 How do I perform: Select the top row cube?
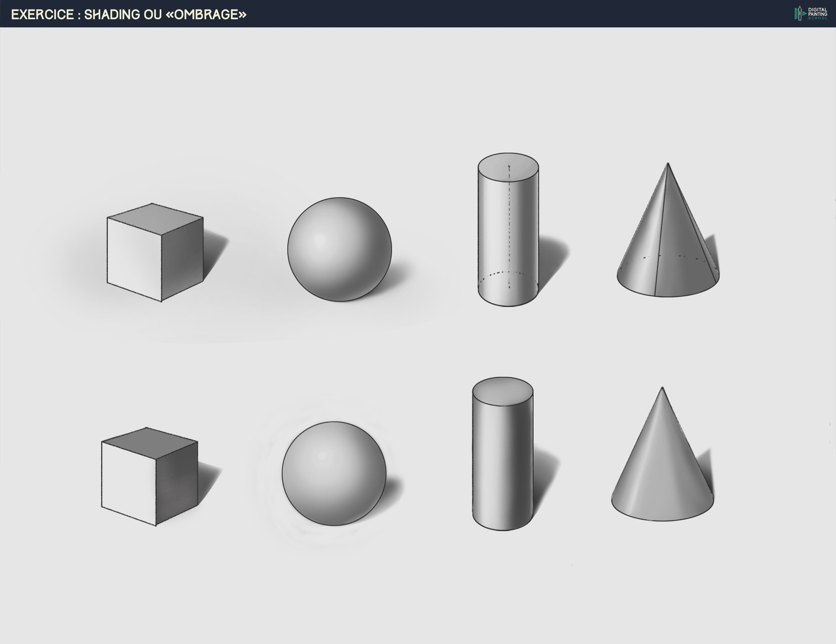[x=155, y=253]
